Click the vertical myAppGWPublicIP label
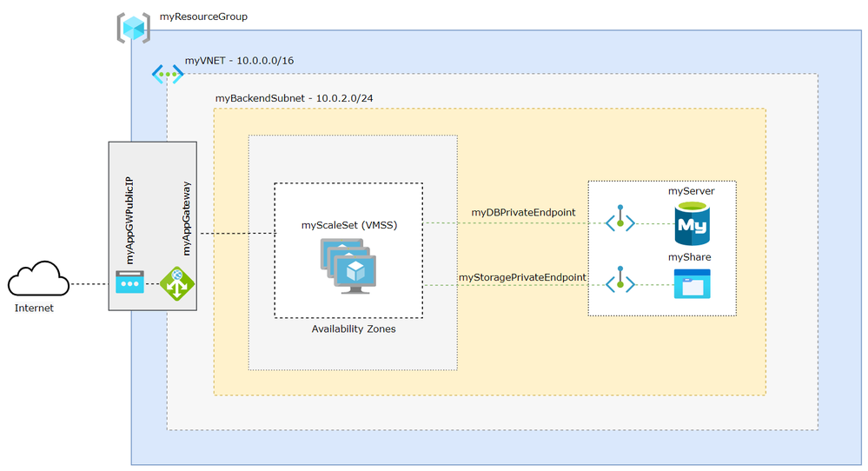 pos(129,220)
